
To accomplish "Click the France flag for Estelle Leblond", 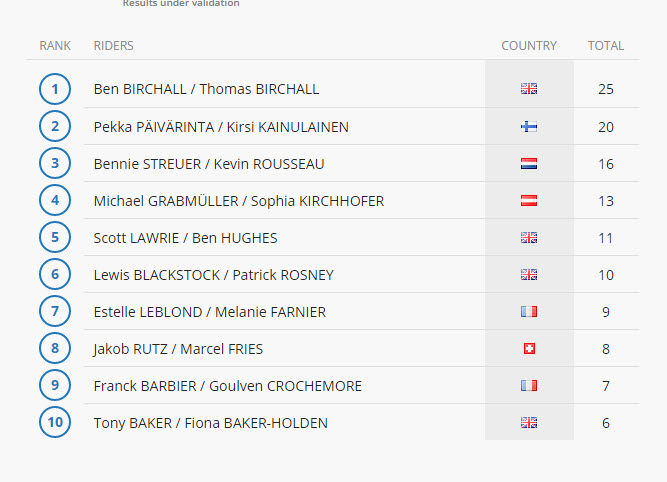I will point(529,312).
